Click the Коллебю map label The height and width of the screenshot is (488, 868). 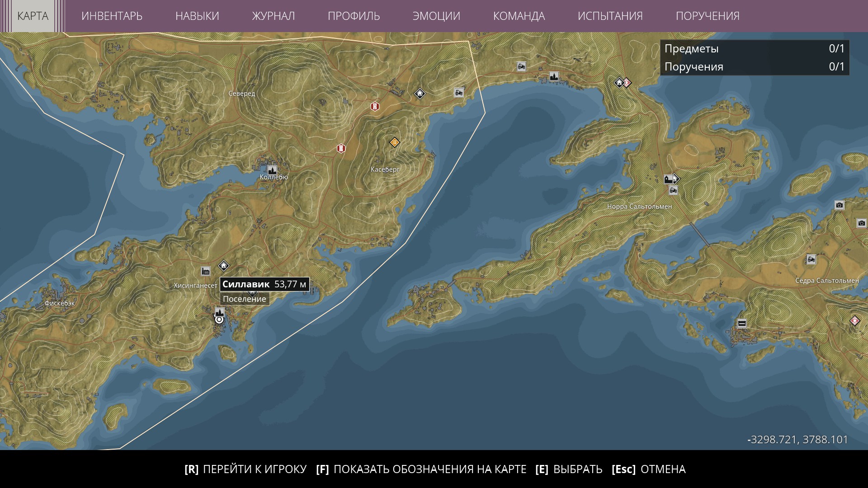(274, 177)
